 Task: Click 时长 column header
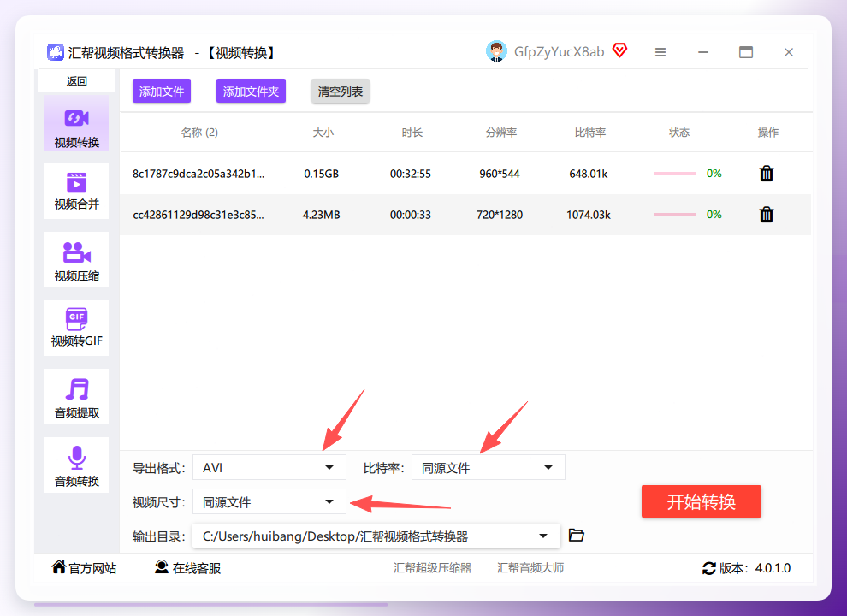(x=412, y=133)
